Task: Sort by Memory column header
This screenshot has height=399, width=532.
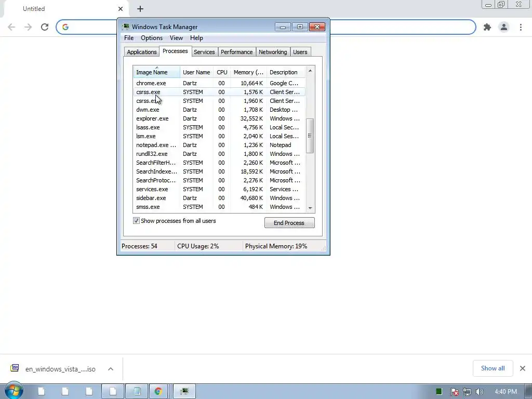Action: 248,72
